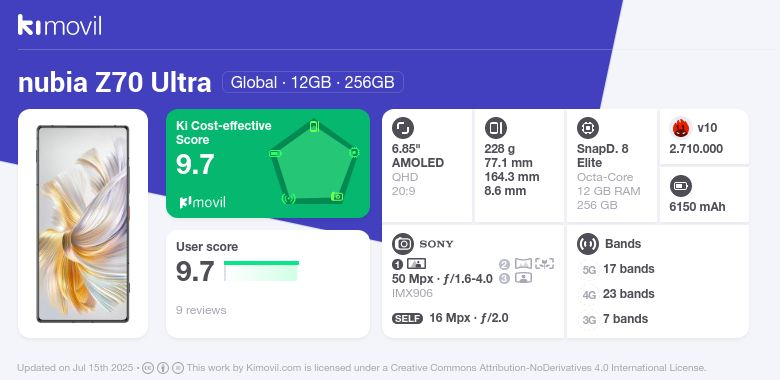Click the user score rating bar
This screenshot has width=780, height=380.
coord(261,271)
